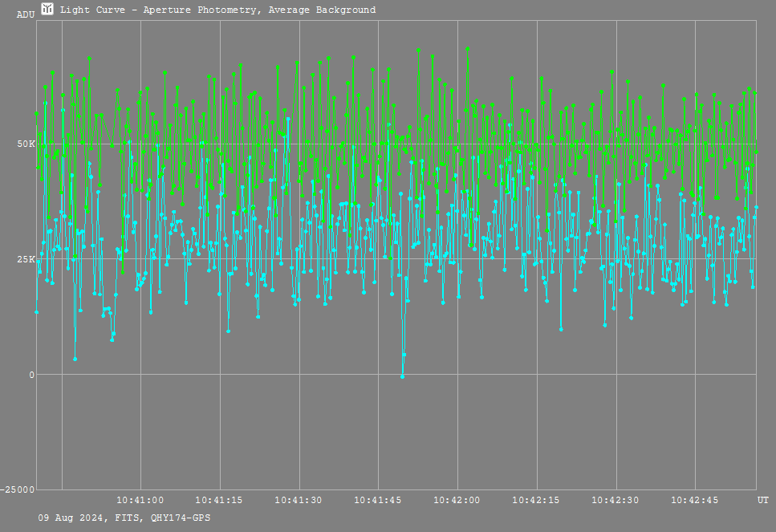The height and width of the screenshot is (532, 776).
Task: Click the '10:41:30' time axis label
Action: click(x=299, y=501)
